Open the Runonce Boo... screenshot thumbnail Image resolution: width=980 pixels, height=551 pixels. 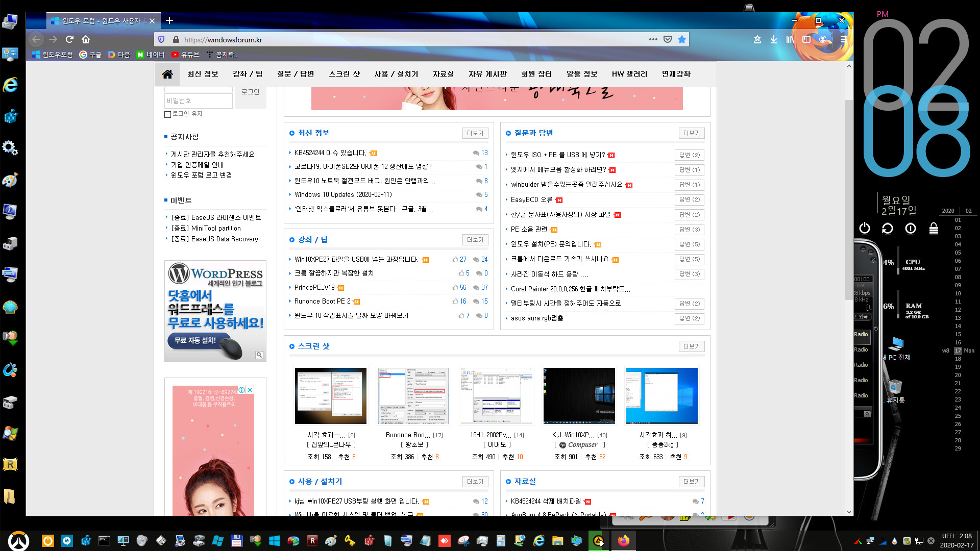413,396
